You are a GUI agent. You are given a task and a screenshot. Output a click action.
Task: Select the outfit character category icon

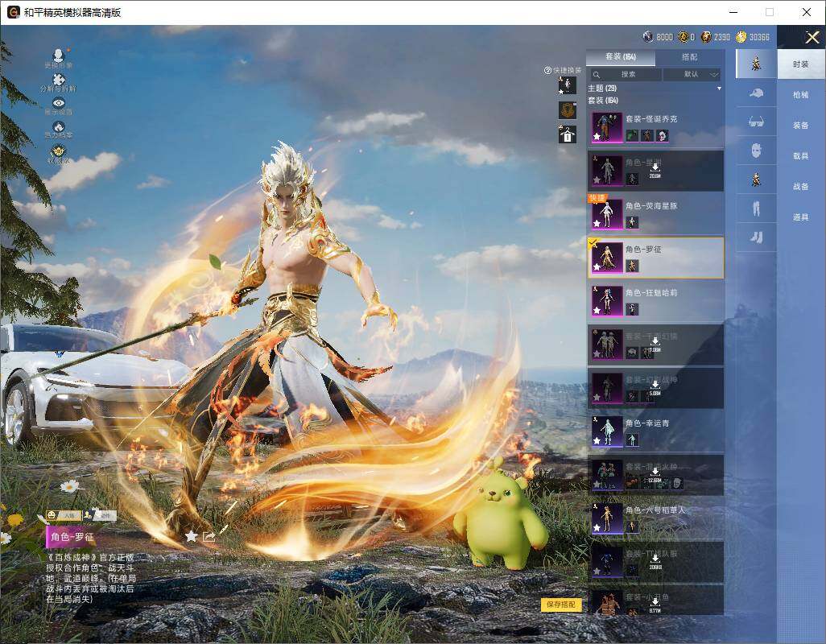756,64
